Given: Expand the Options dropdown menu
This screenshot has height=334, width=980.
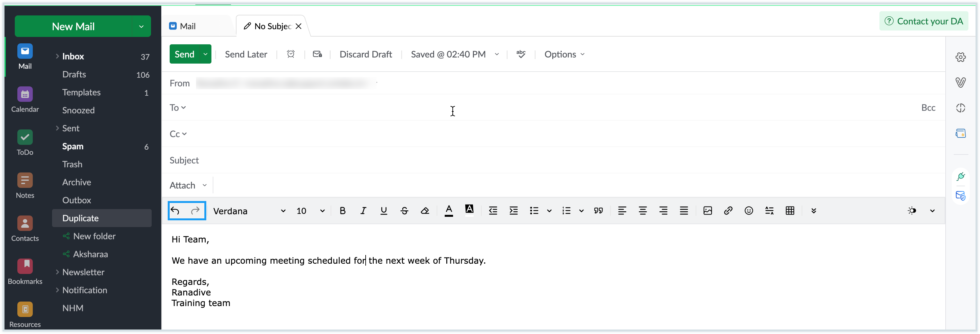Looking at the screenshot, I should coord(564,54).
